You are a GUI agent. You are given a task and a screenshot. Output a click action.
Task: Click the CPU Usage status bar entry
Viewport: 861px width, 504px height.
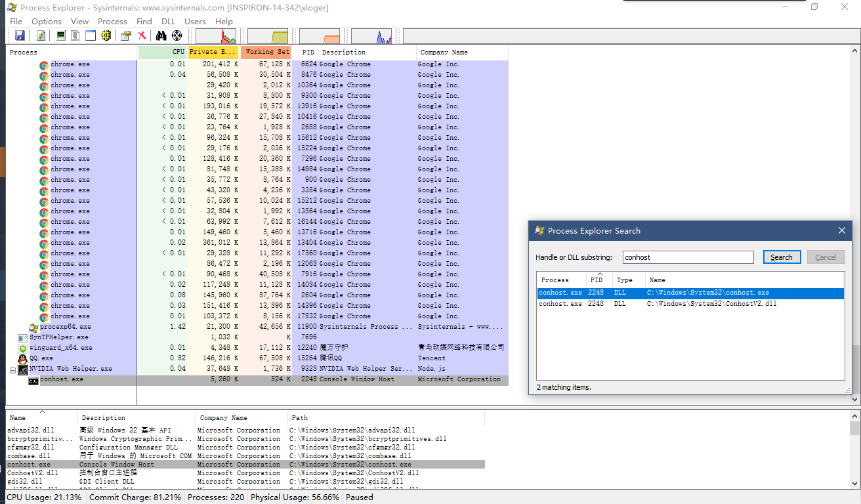tap(44, 497)
